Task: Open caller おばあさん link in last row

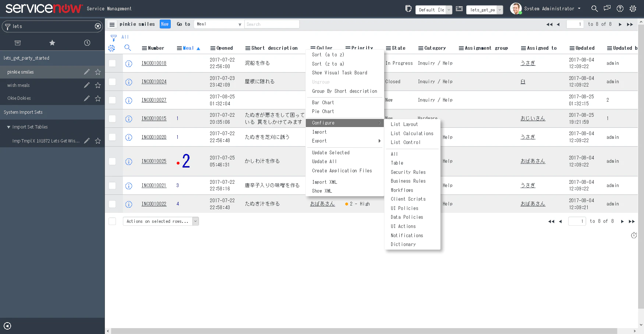Action: [x=322, y=204]
